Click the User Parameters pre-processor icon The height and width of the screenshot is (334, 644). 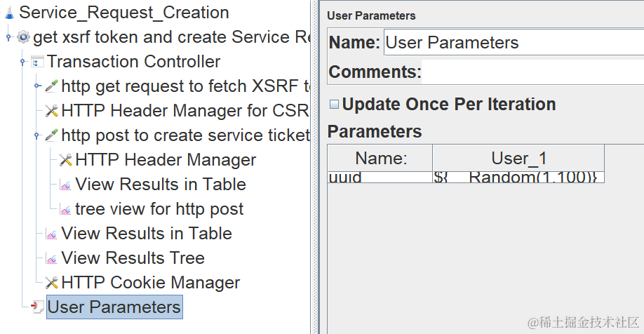(x=37, y=307)
